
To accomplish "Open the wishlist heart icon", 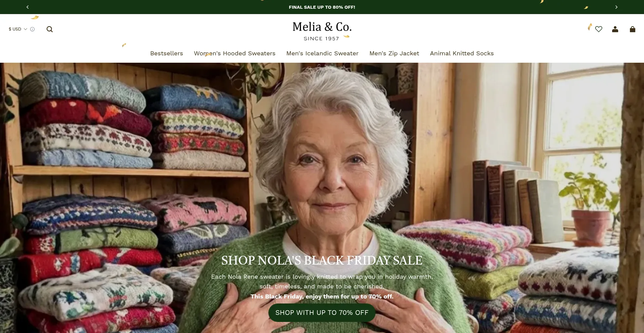I will click(599, 29).
